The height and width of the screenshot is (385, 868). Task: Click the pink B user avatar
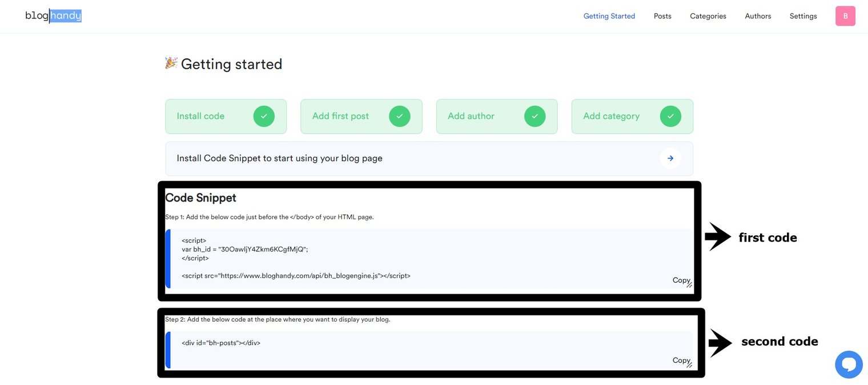845,16
